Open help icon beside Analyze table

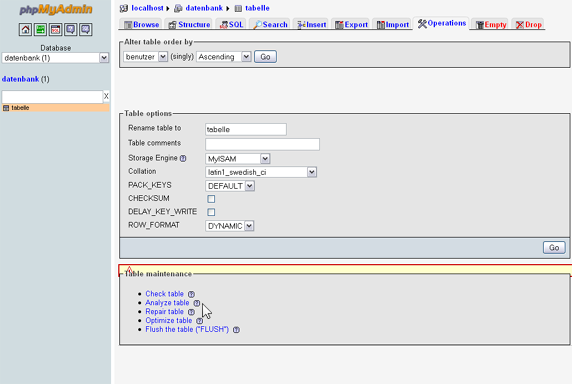(x=197, y=303)
